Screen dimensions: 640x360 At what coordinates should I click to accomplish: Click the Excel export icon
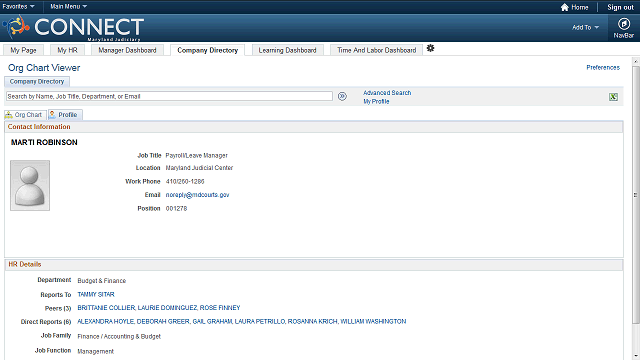pos(613,97)
